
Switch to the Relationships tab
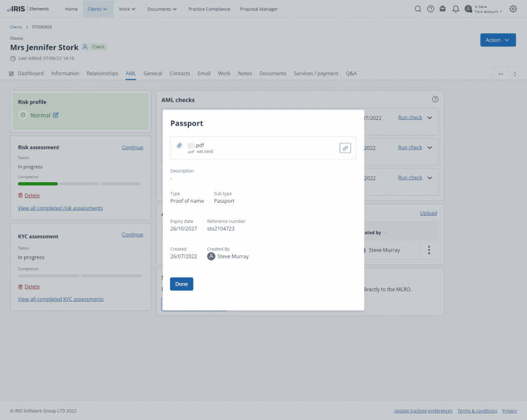pos(102,74)
